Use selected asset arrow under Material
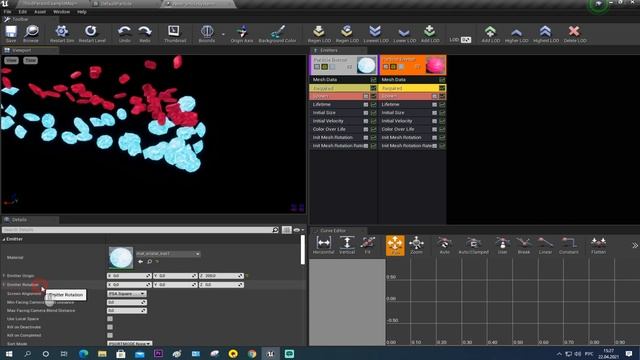The height and width of the screenshot is (360, 640). pyautogui.click(x=140, y=262)
